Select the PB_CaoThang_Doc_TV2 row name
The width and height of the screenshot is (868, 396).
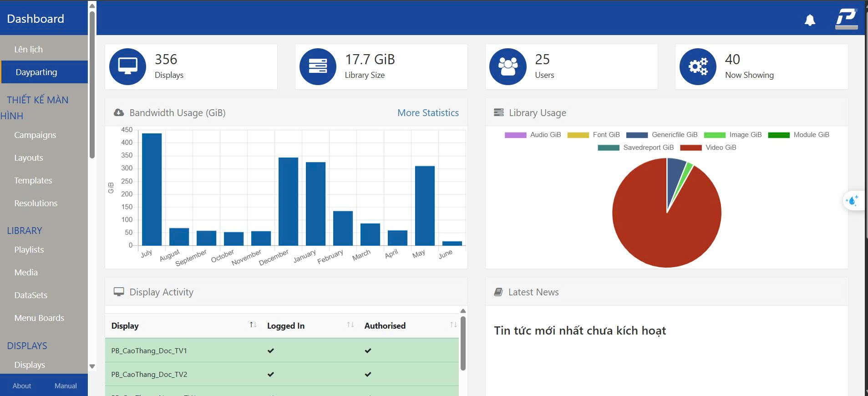(149, 374)
